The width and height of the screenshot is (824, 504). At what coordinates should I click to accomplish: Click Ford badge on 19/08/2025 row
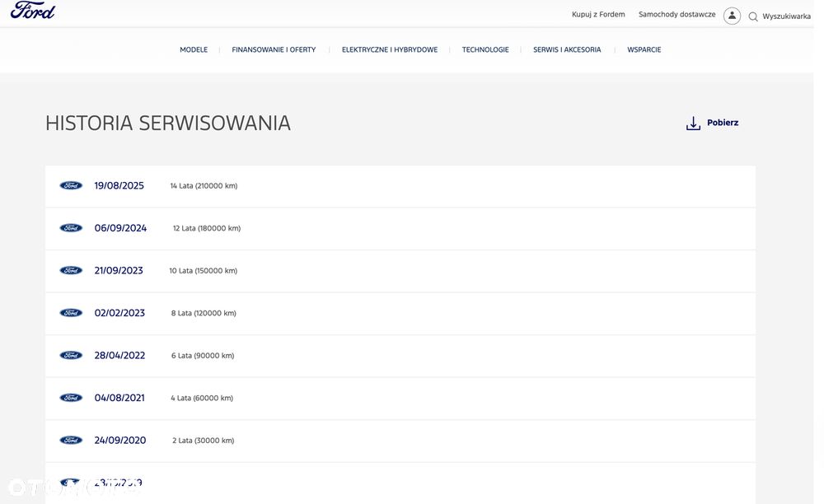pyautogui.click(x=71, y=185)
